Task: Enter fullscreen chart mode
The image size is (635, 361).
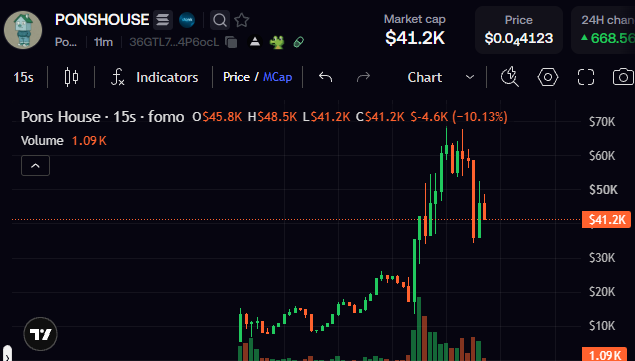Action: point(586,77)
